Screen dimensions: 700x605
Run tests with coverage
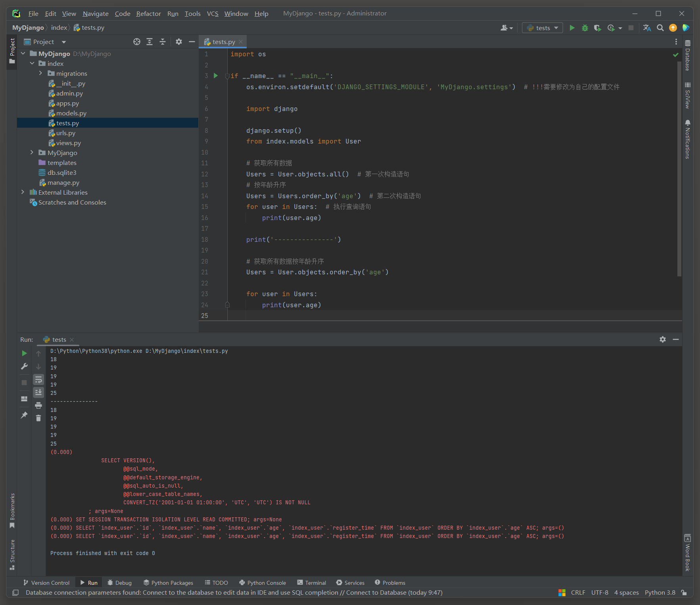point(597,28)
